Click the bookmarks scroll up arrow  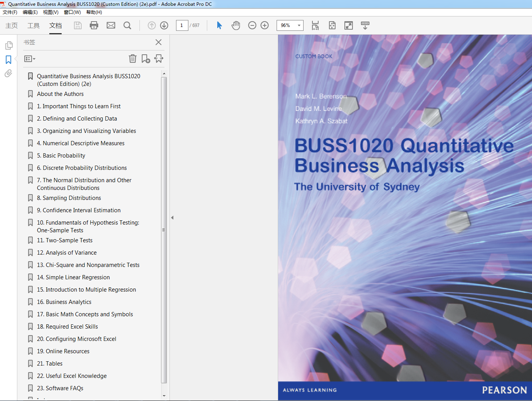pyautogui.click(x=164, y=73)
